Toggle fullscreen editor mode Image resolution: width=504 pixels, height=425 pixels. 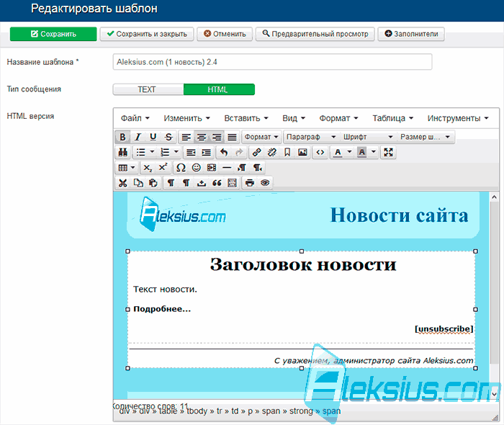(x=388, y=153)
